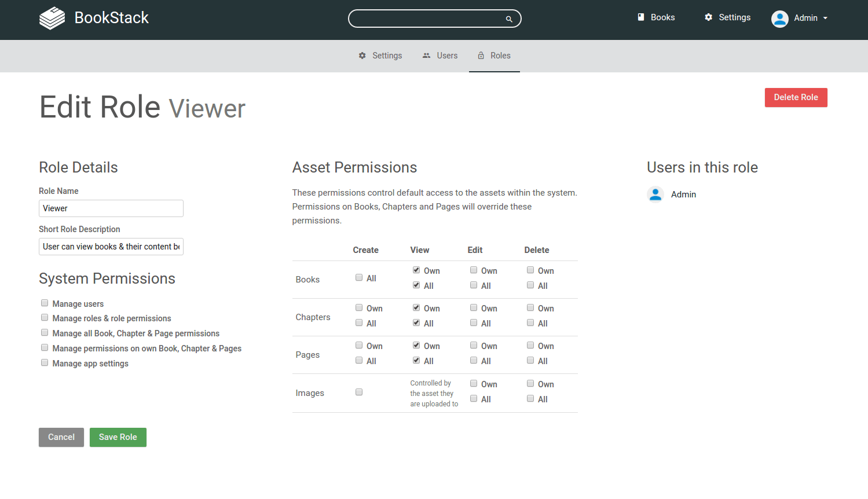Uncheck Chapters View All checkbox
Image resolution: width=868 pixels, height=499 pixels.
(416, 322)
